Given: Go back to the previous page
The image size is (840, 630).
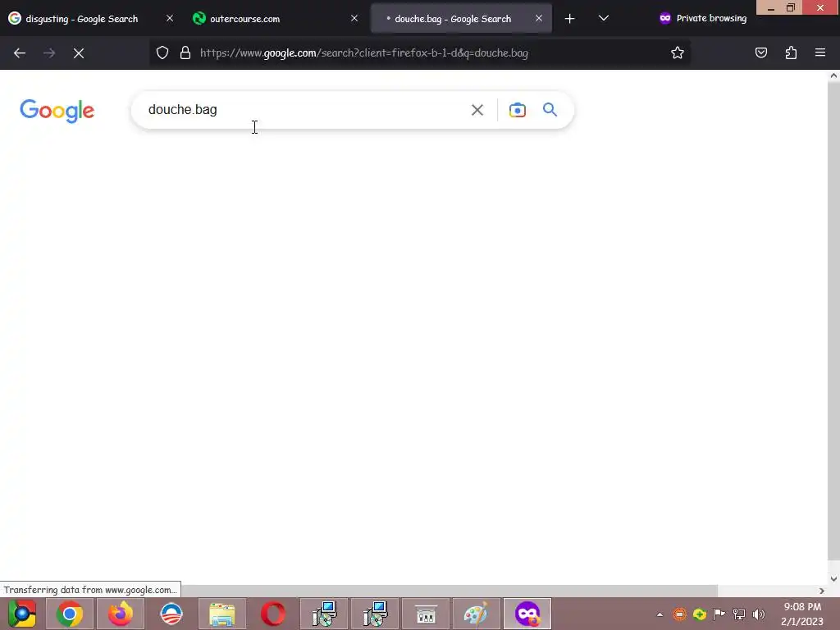Looking at the screenshot, I should 20,53.
